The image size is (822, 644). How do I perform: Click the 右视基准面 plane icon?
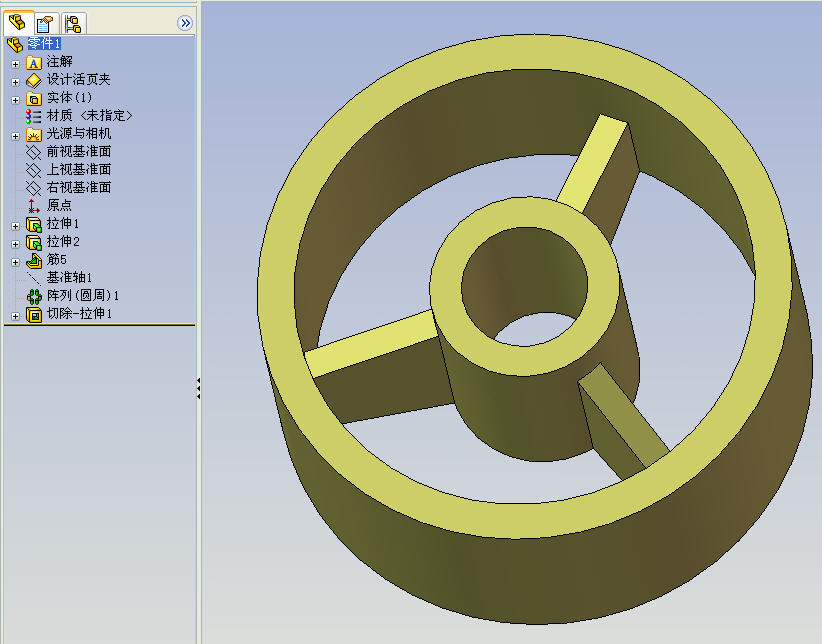34,188
